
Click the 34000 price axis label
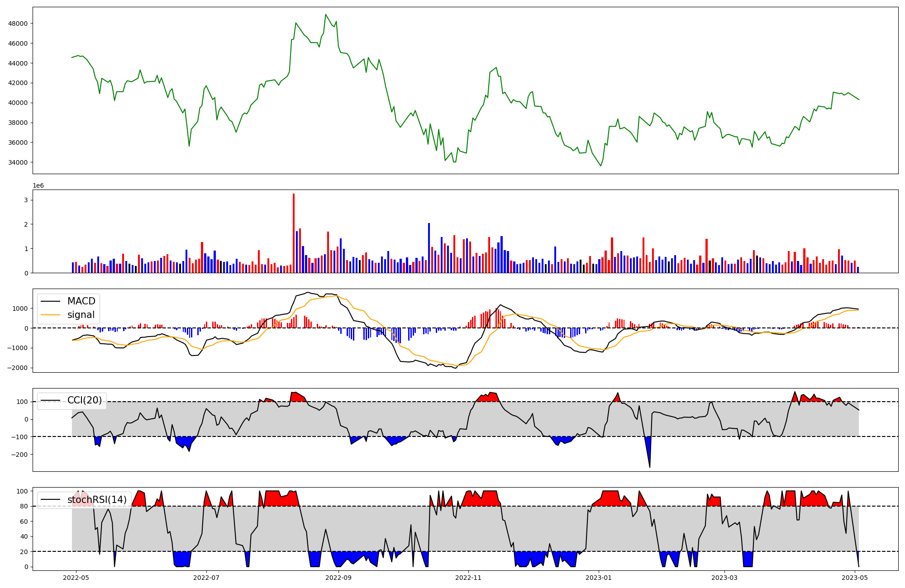tap(18, 162)
